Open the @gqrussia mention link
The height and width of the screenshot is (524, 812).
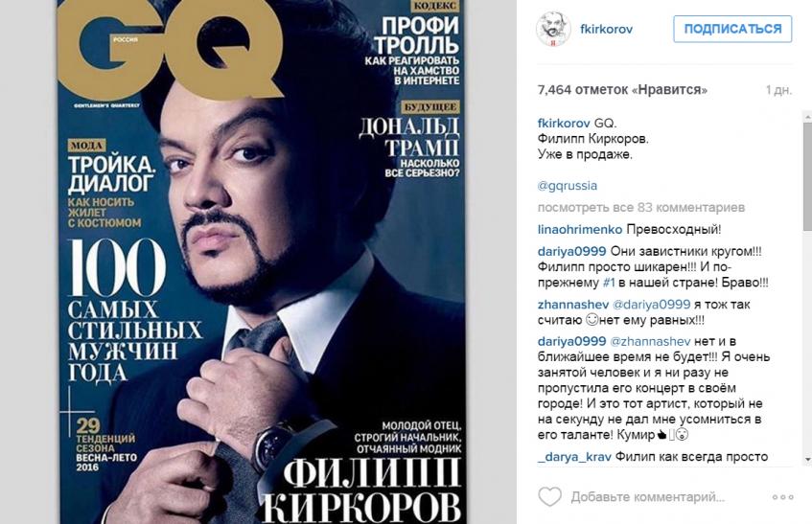click(567, 186)
